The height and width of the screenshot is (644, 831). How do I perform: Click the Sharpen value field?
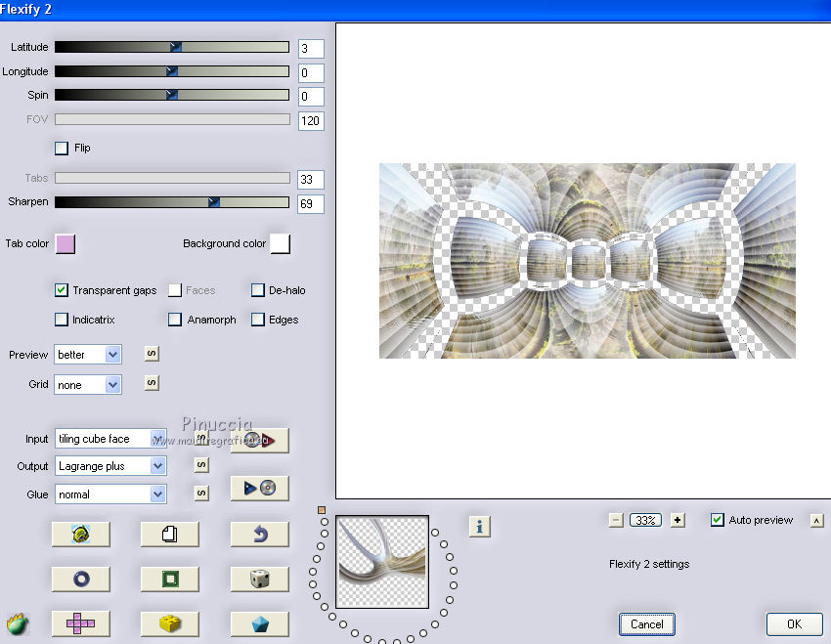[311, 203]
